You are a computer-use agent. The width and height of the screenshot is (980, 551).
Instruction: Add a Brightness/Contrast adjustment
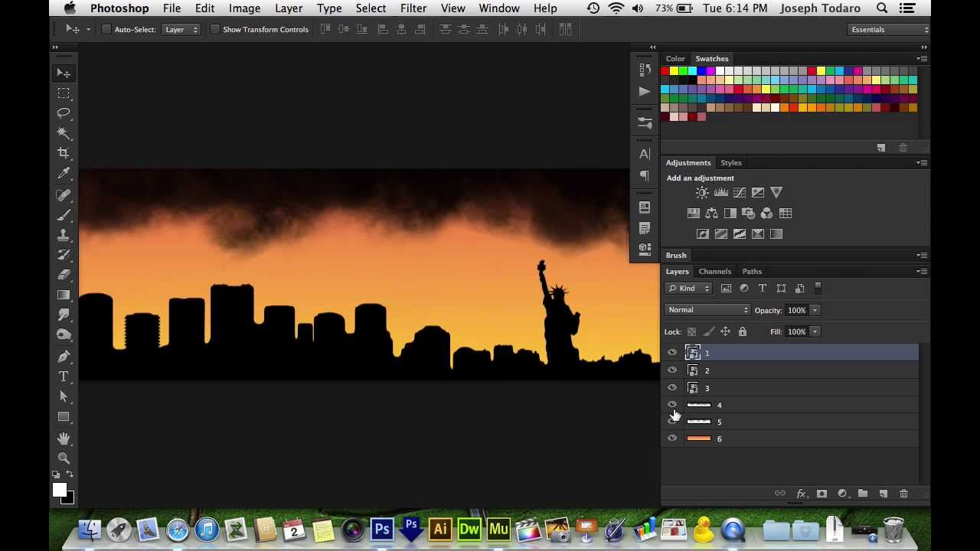click(x=702, y=193)
